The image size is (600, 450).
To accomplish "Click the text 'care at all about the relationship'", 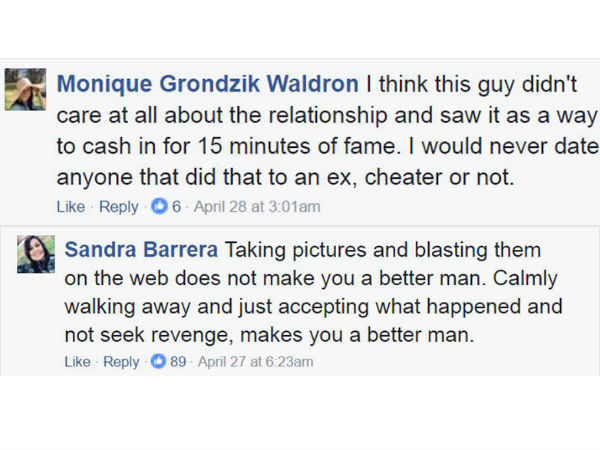I will pyautogui.click(x=222, y=115).
